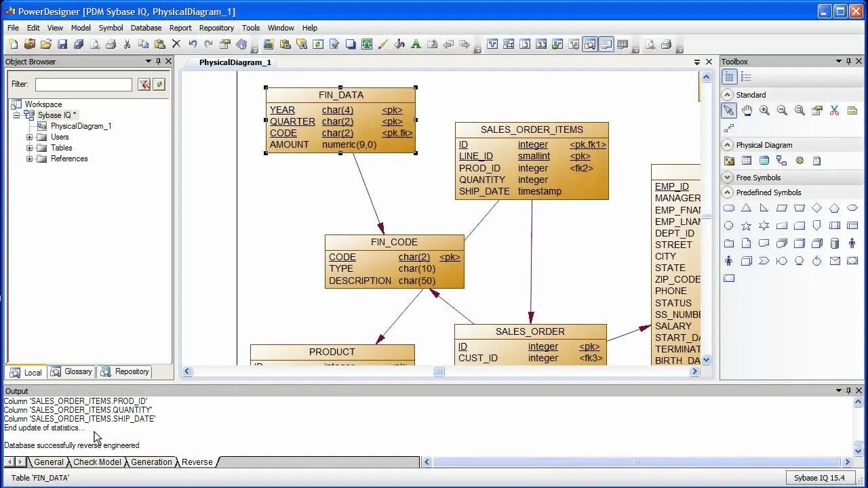The height and width of the screenshot is (488, 868).
Task: Expand the References folder in tree
Action: [x=29, y=159]
